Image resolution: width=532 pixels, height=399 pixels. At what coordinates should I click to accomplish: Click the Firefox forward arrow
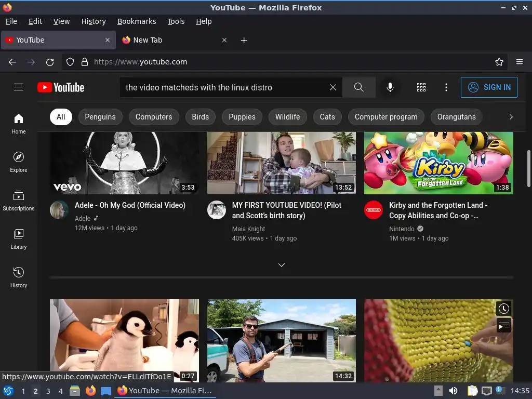[31, 62]
